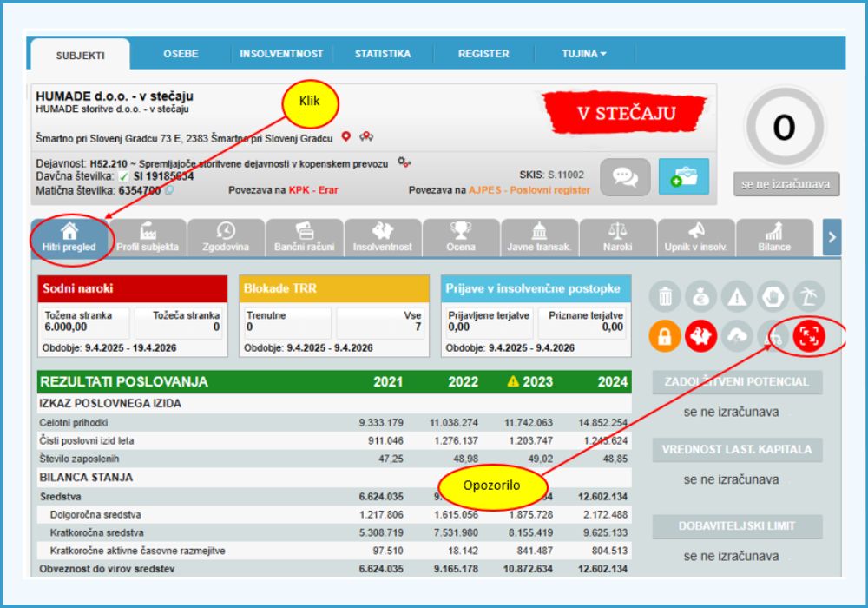Click the grey palm tree indicator icon
The image size is (868, 608).
click(x=809, y=298)
